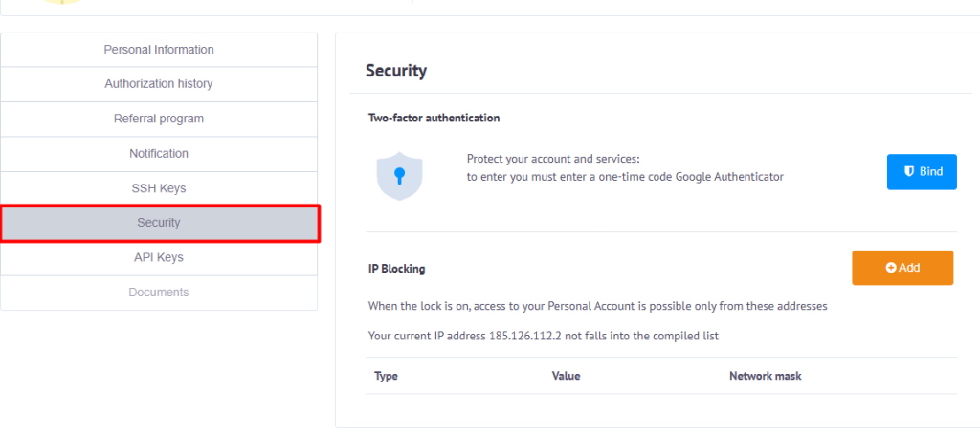This screenshot has width=980, height=436.
Task: Go to Authorization history
Action: (x=159, y=84)
